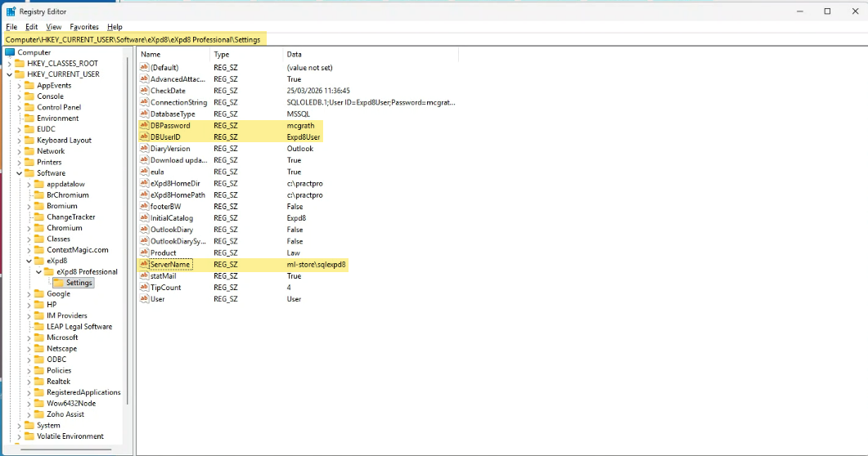Click the string icon next to ServerName

(x=144, y=265)
